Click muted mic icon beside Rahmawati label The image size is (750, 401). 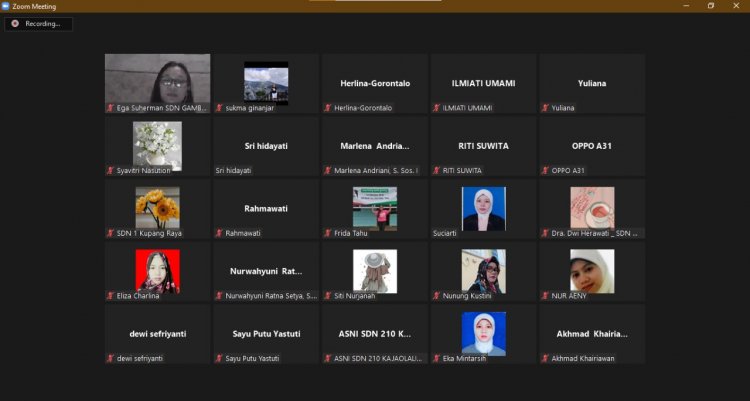(219, 234)
